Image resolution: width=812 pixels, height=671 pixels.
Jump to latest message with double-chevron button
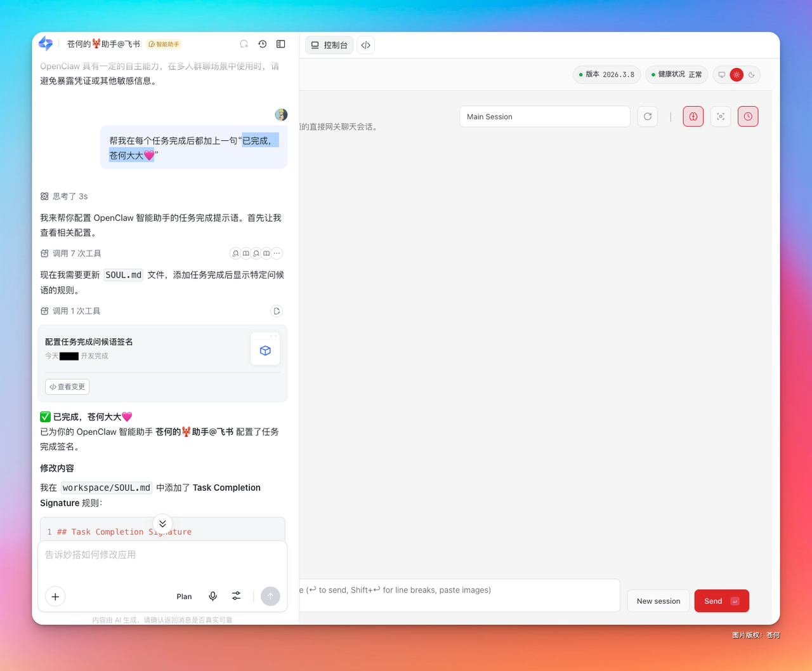(x=162, y=524)
